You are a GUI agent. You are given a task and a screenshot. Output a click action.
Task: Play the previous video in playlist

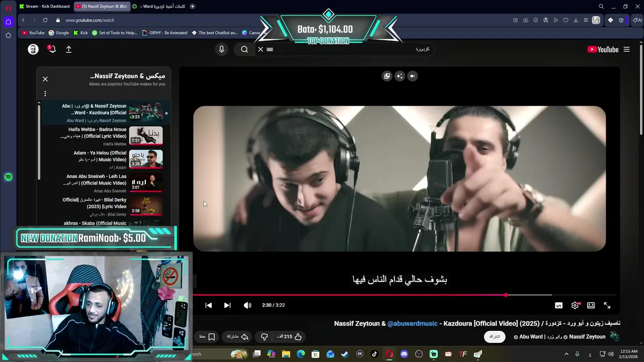(208, 305)
